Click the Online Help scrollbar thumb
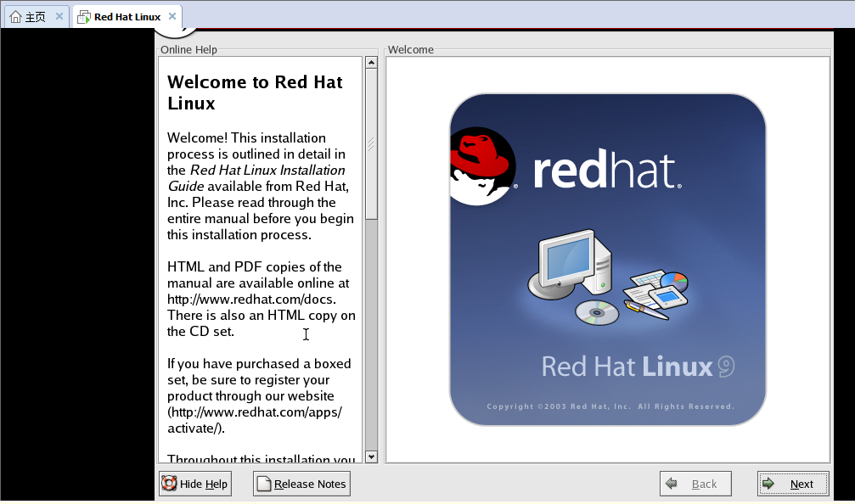Screen dimensions: 855x504 point(371,144)
